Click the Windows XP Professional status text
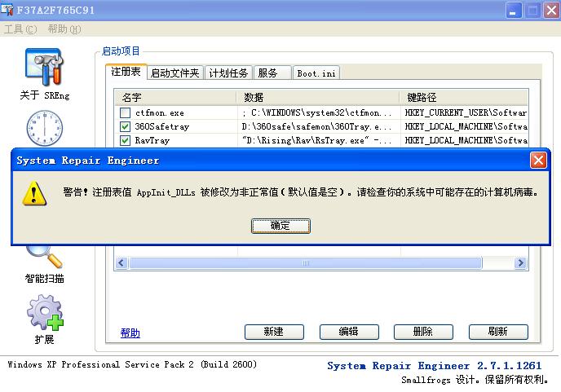 pyautogui.click(x=132, y=364)
